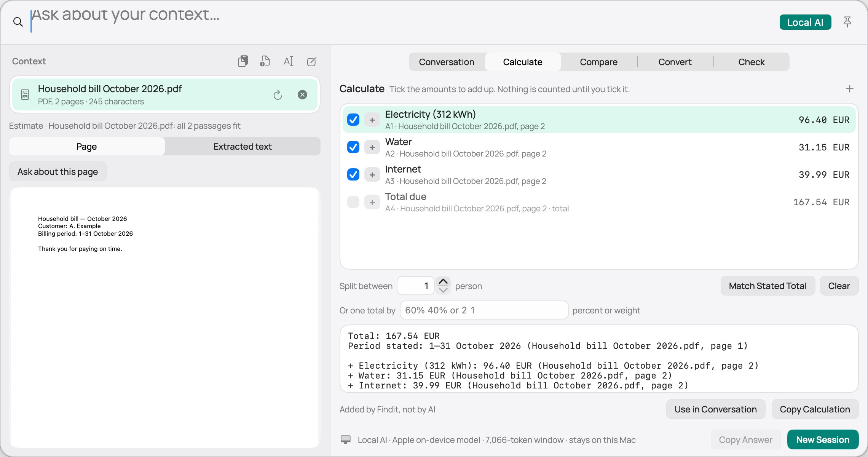Click the Split between number field

(415, 286)
